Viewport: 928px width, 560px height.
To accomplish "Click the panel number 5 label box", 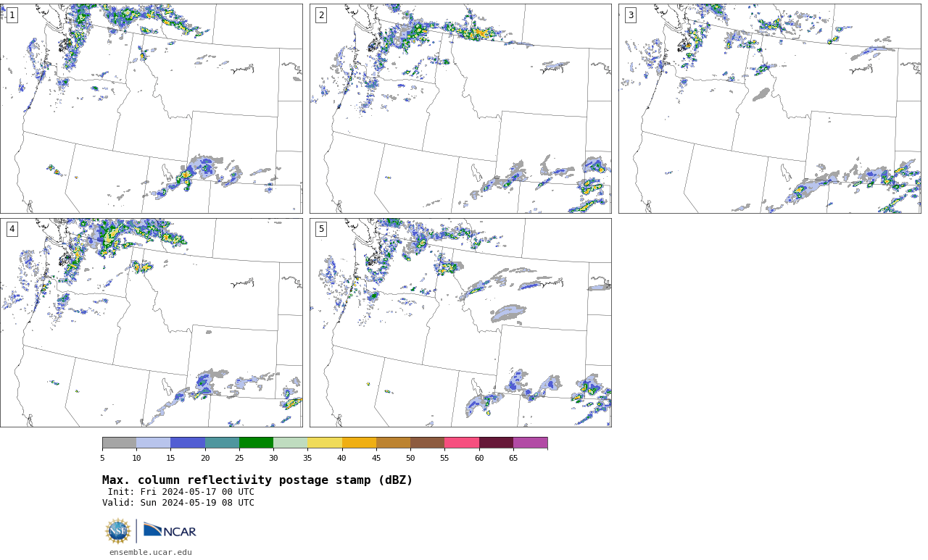I will (321, 229).
